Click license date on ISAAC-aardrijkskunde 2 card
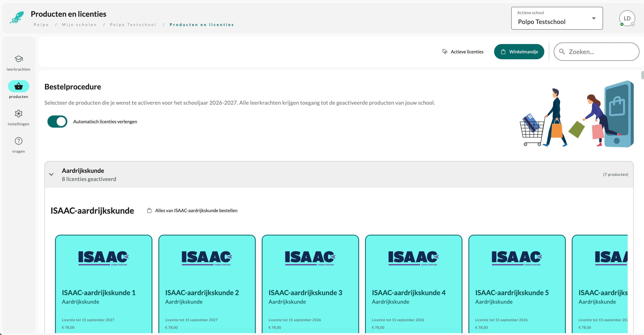The height and width of the screenshot is (335, 644). (191, 320)
